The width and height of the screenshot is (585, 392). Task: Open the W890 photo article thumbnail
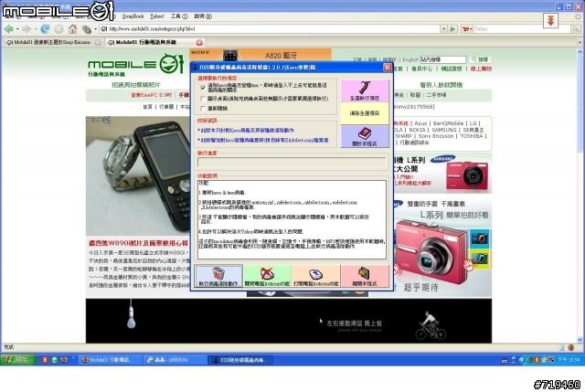pyautogui.click(x=138, y=175)
